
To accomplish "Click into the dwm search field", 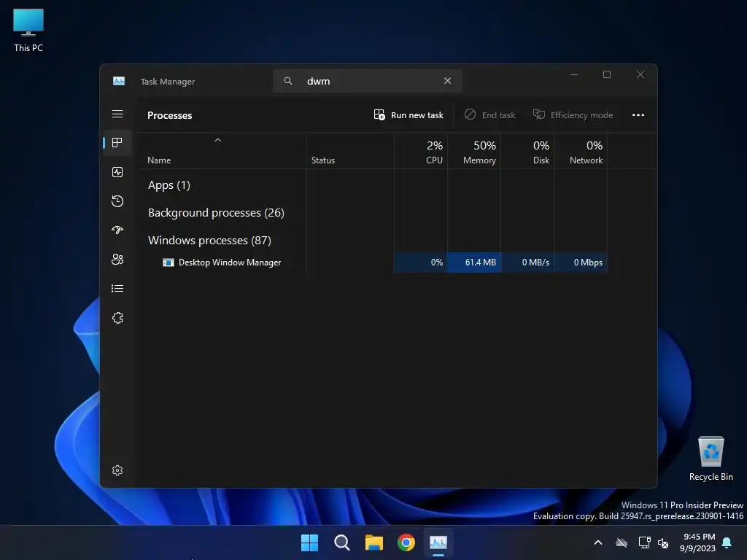I will 368,81.
